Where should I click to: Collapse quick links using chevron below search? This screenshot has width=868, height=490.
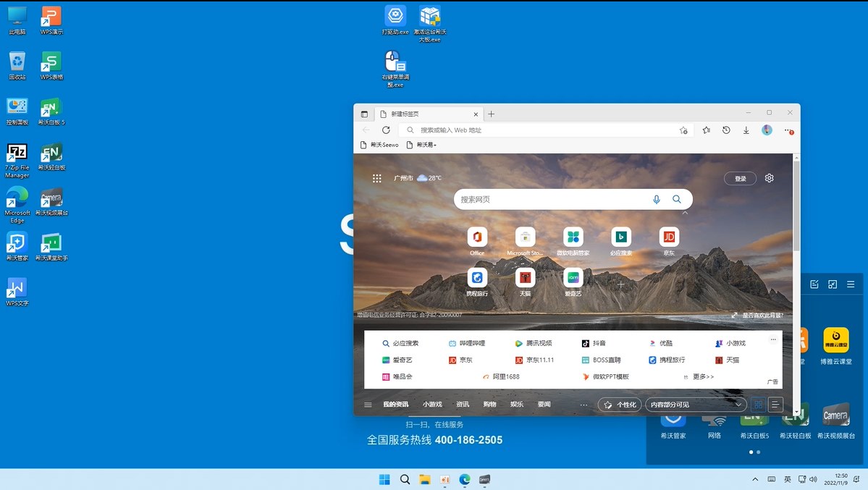pyautogui.click(x=685, y=214)
